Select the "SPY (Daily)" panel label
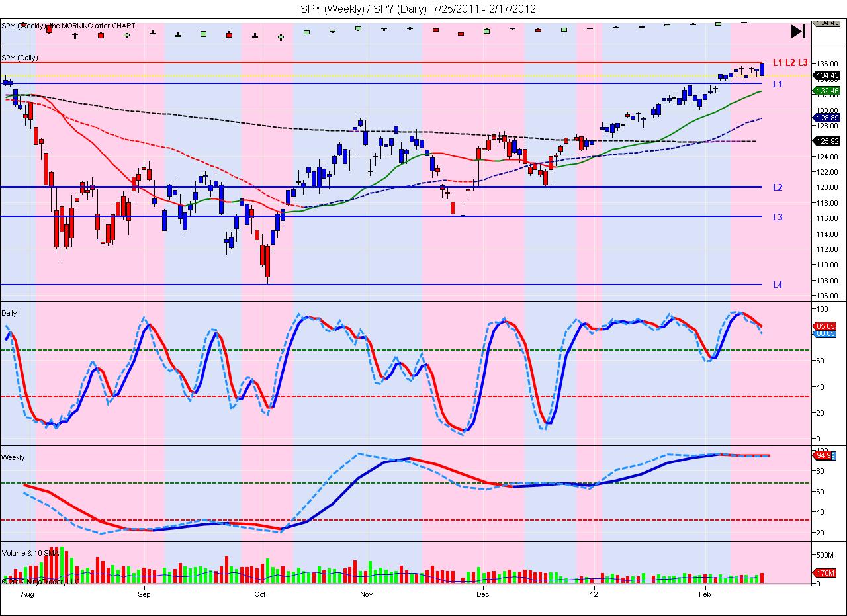Screen dimensions: 847x616 tap(20, 58)
